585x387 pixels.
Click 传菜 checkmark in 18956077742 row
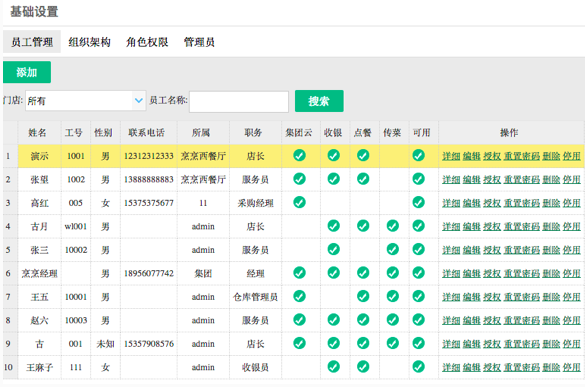tap(392, 273)
